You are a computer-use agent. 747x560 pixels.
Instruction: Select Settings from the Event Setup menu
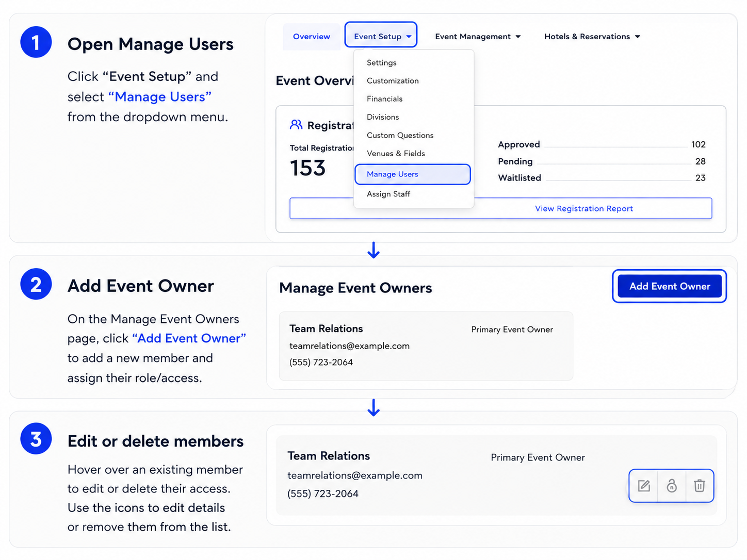pyautogui.click(x=382, y=62)
